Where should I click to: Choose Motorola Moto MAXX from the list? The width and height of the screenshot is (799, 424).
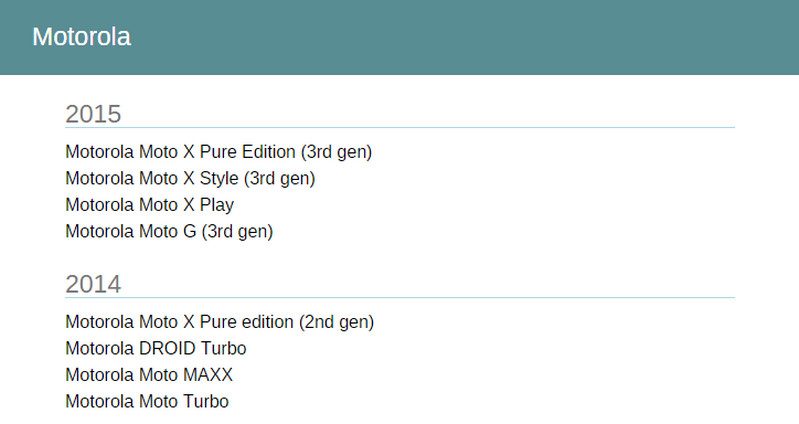tap(149, 375)
